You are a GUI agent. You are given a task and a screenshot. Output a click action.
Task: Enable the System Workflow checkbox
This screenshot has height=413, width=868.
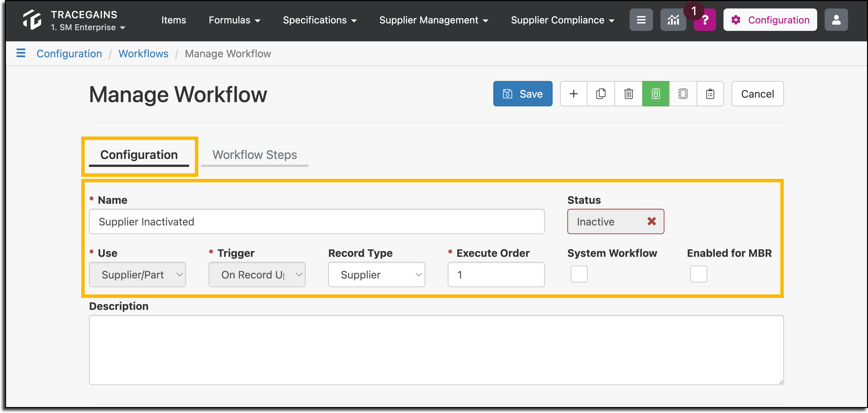coord(579,274)
